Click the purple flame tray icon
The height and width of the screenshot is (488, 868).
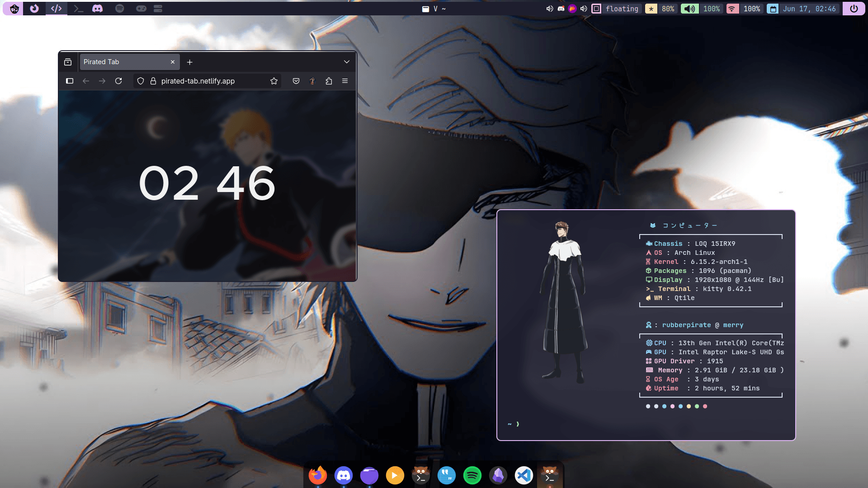point(572,9)
